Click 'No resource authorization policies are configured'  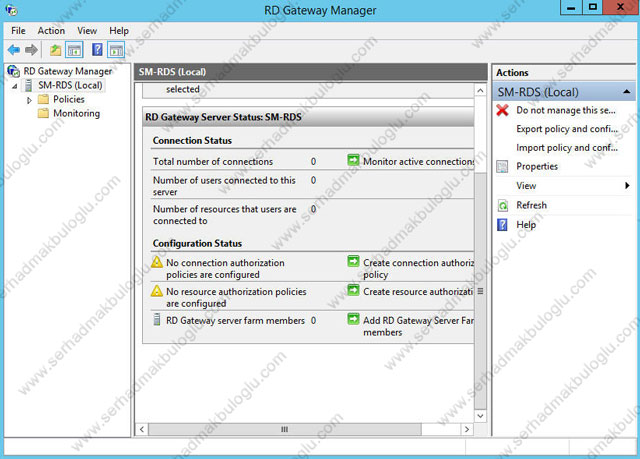pos(236,297)
